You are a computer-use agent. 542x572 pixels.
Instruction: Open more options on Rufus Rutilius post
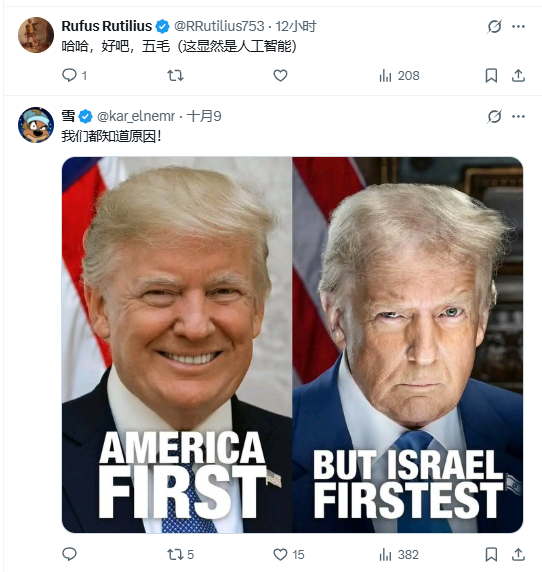click(518, 26)
